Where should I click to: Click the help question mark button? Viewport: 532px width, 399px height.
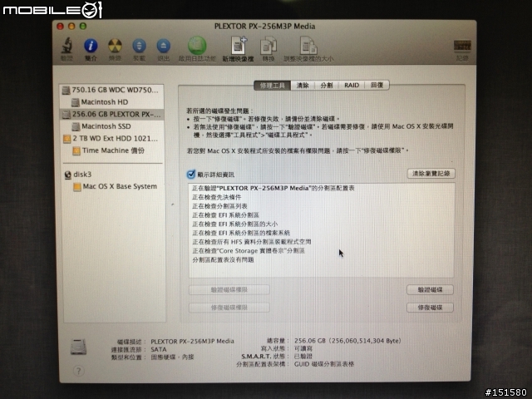point(78,371)
